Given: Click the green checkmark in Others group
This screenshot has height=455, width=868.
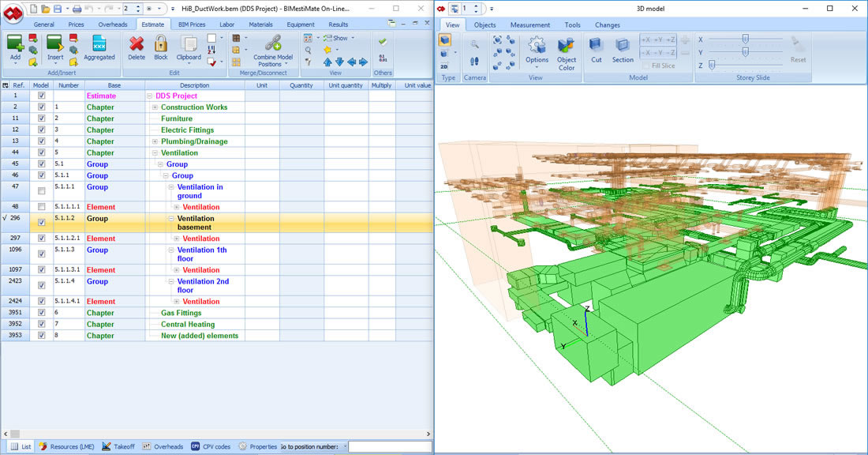Looking at the screenshot, I should (x=383, y=42).
